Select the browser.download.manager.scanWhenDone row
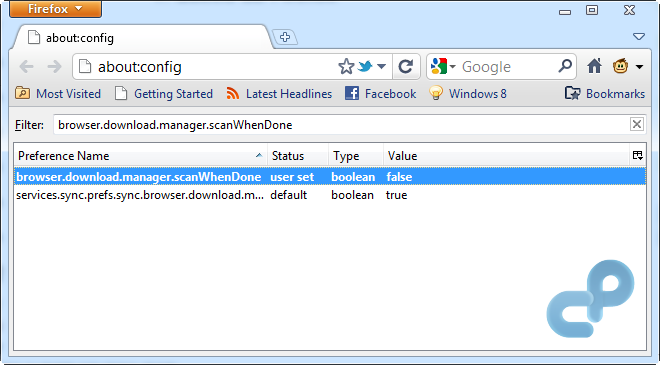 point(330,177)
